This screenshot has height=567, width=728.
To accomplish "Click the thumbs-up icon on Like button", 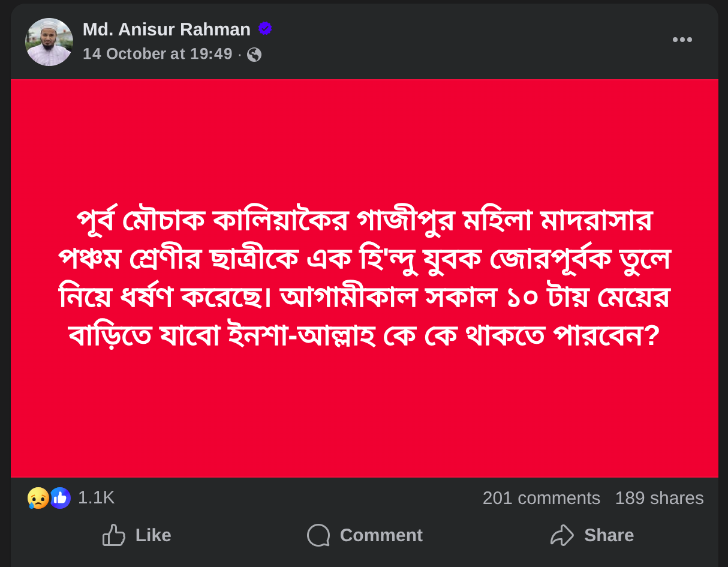I will (x=114, y=535).
